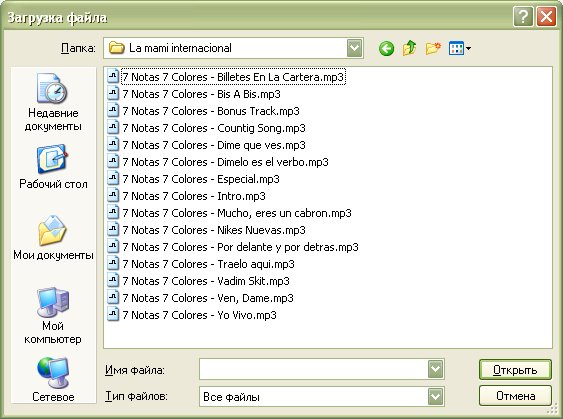Click icon of Bonus Track.mp3
563x419 pixels.
(x=113, y=110)
